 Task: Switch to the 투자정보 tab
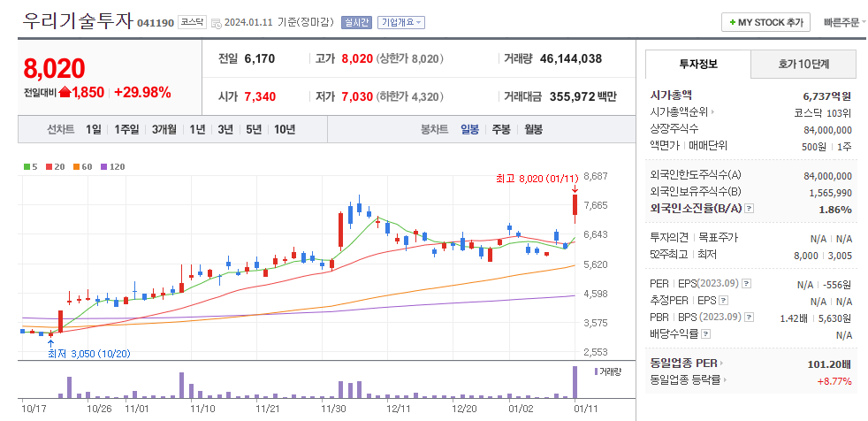click(698, 65)
